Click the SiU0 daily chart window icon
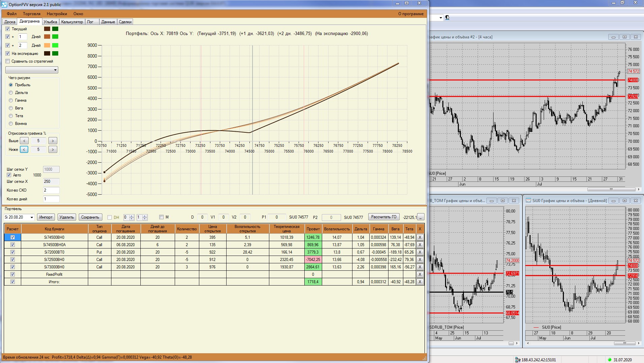 point(528,201)
